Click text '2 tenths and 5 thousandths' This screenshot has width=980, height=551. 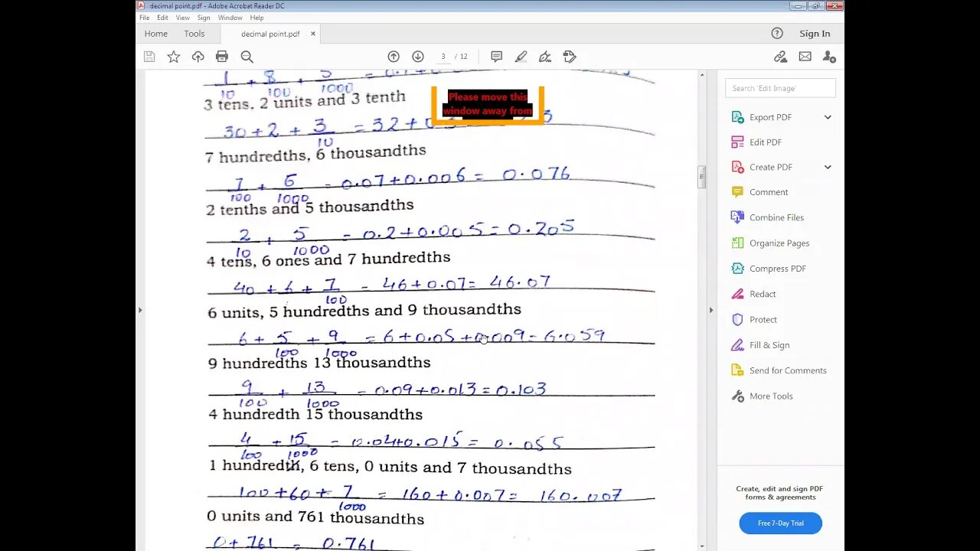coord(309,207)
